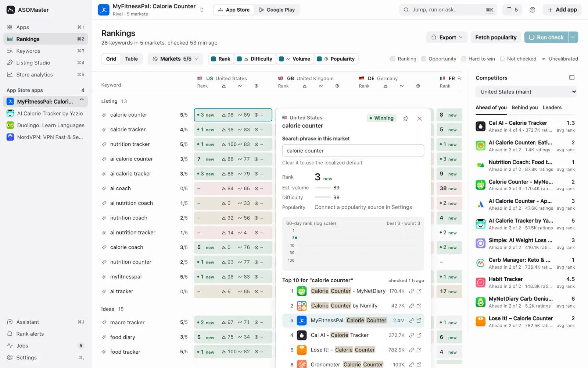Collapse the Competitors panel icon
This screenshot has height=368, width=588.
571,78
